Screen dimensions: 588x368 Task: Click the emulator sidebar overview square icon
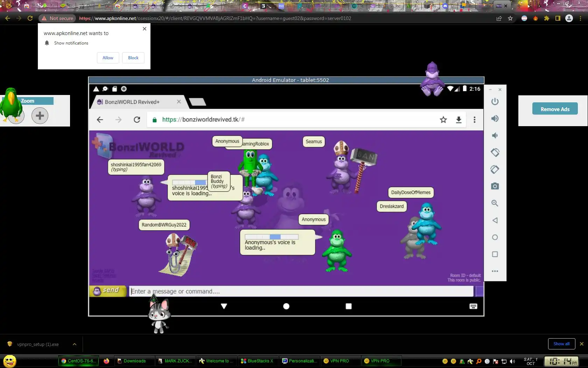point(495,254)
